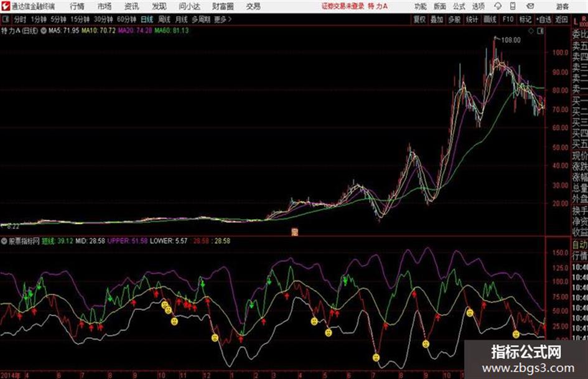588x379 pixels.
Task: Click the 标记 mark button
Action: coord(525,19)
